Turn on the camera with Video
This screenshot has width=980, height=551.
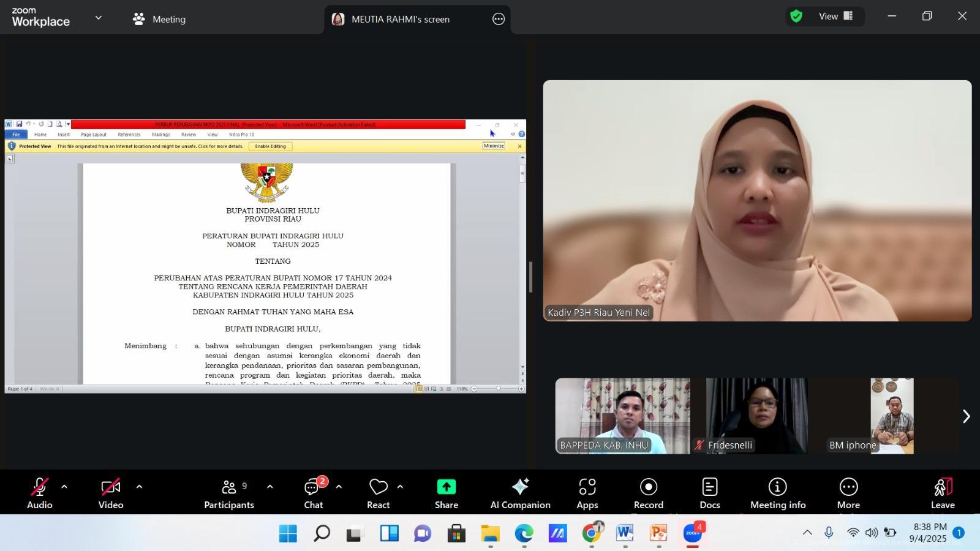pyautogui.click(x=110, y=493)
